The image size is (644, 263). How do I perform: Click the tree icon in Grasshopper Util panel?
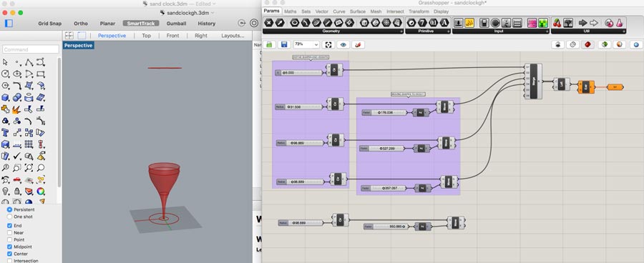coord(568,23)
